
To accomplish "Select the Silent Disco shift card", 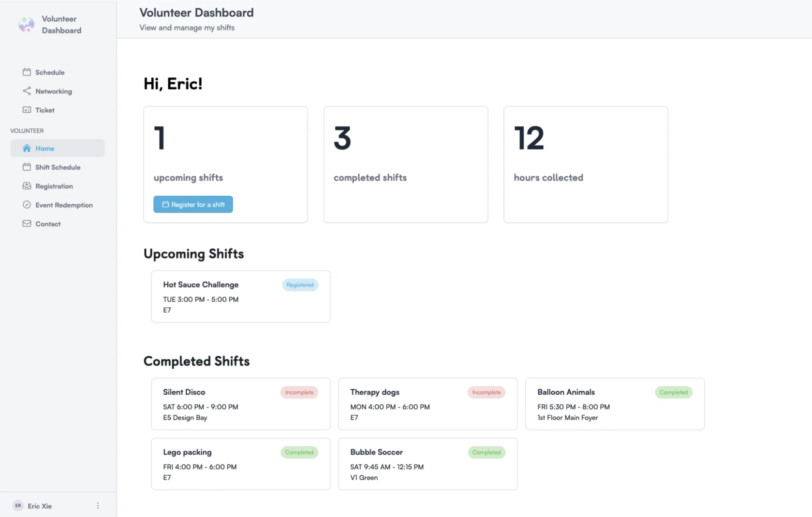I will tap(240, 404).
